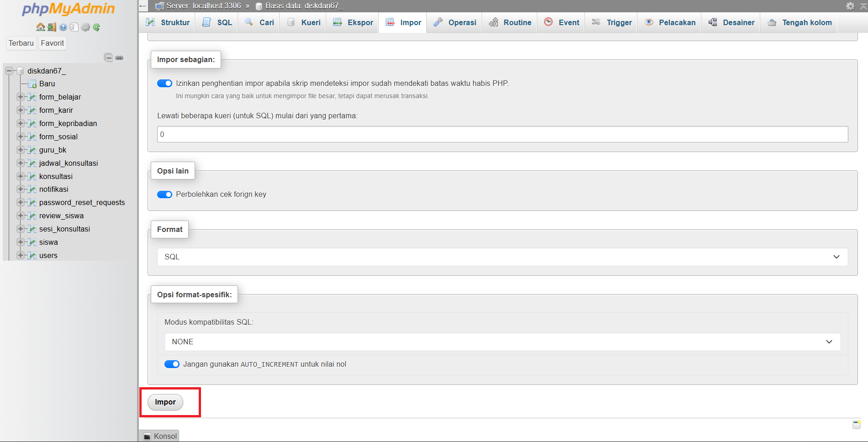The height and width of the screenshot is (442, 868).
Task: Reload navigation panel with green refresh icon
Action: 96,27
